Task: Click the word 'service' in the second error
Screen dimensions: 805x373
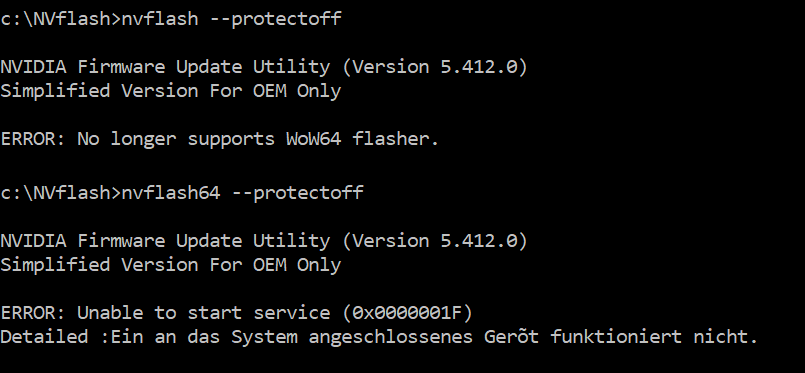Action: tap(292, 313)
